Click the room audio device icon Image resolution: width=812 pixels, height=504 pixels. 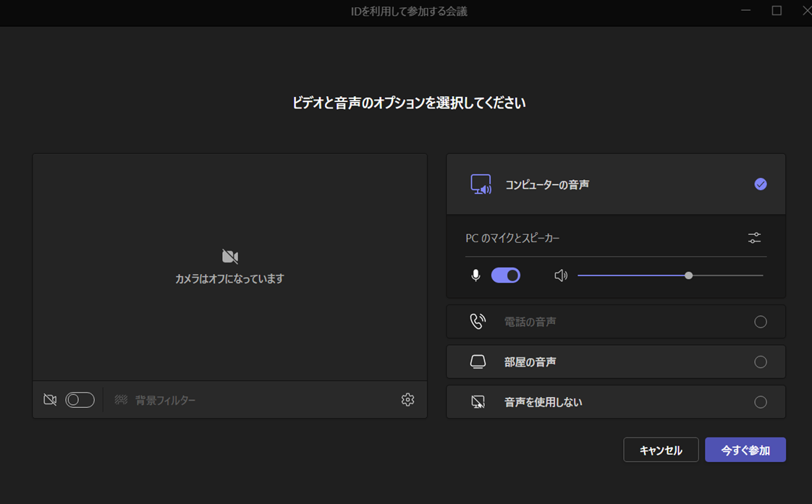point(478,362)
